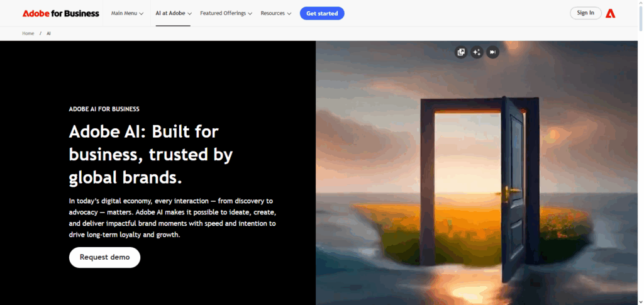Click the Get started button

point(322,13)
